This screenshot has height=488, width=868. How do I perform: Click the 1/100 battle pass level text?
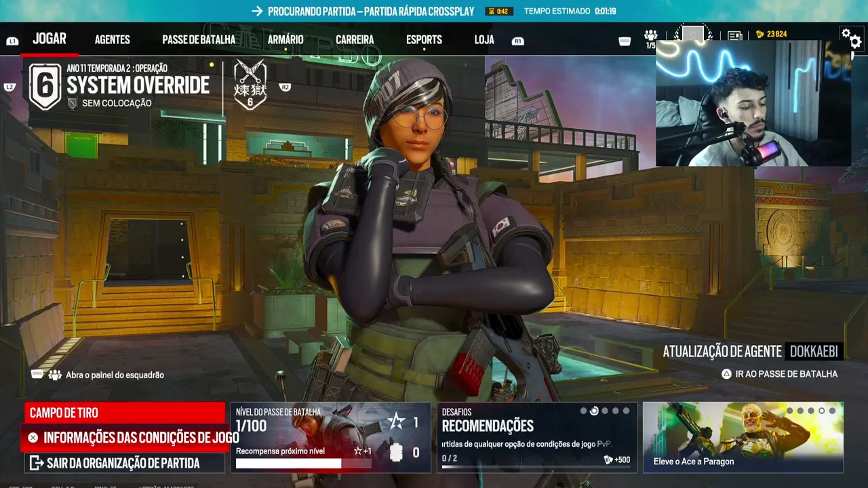(251, 426)
